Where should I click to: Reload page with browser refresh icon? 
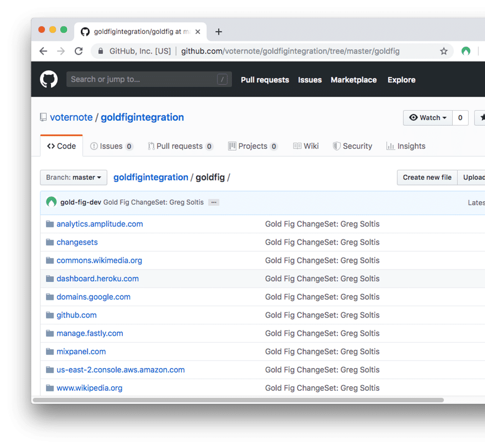point(78,51)
